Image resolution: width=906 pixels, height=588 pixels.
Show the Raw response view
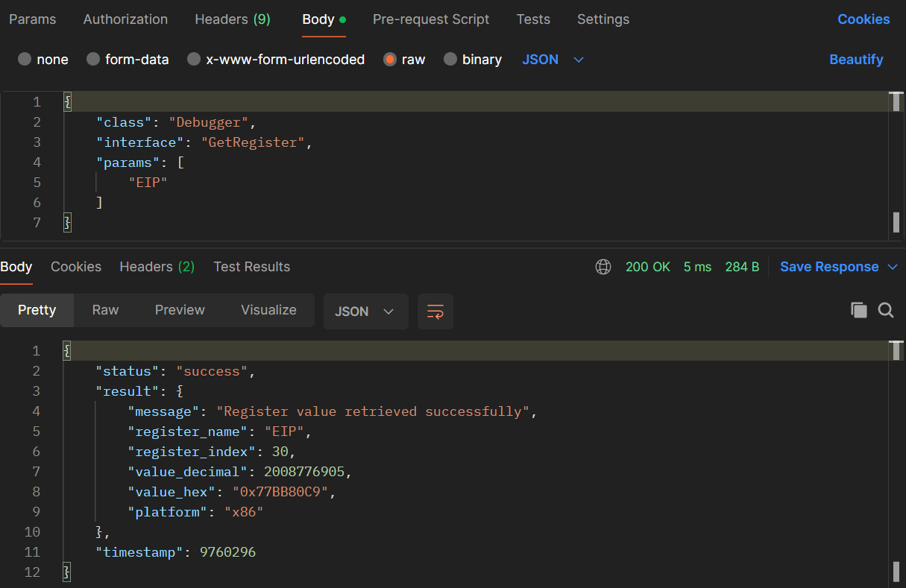coord(105,310)
